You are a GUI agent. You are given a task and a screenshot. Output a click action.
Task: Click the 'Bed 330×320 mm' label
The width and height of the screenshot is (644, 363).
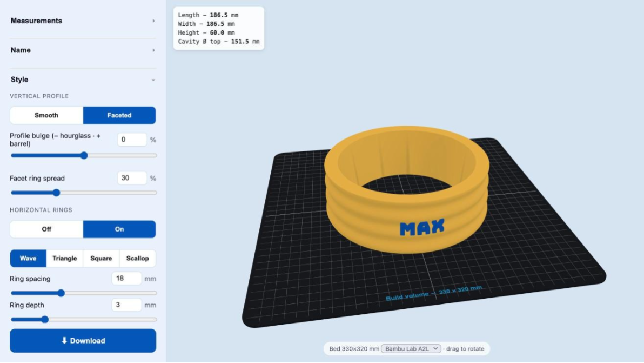click(354, 349)
